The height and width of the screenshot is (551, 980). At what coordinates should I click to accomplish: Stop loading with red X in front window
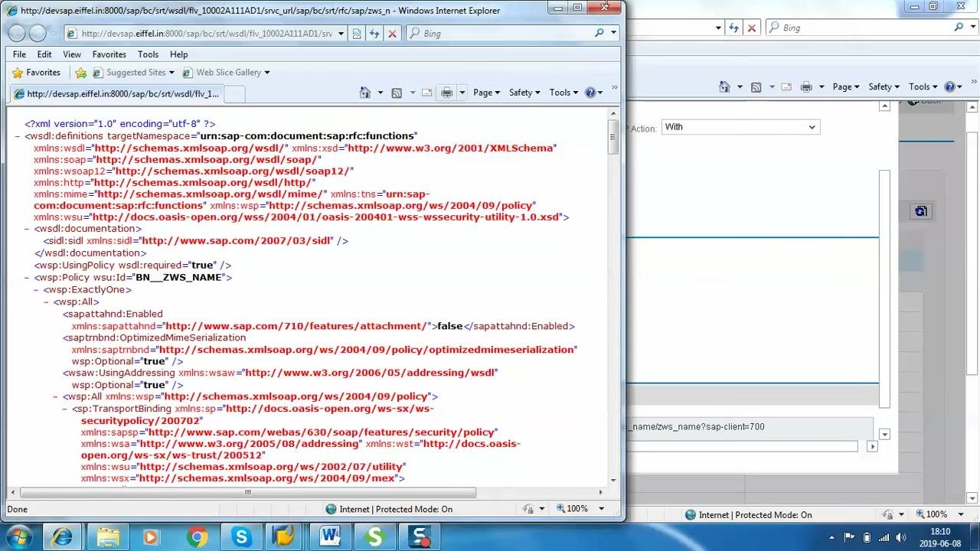coord(393,34)
